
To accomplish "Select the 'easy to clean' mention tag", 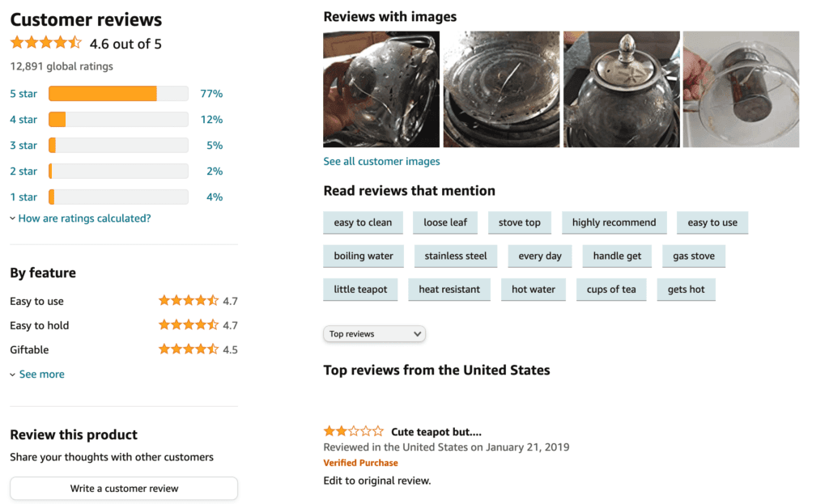I will (x=363, y=222).
